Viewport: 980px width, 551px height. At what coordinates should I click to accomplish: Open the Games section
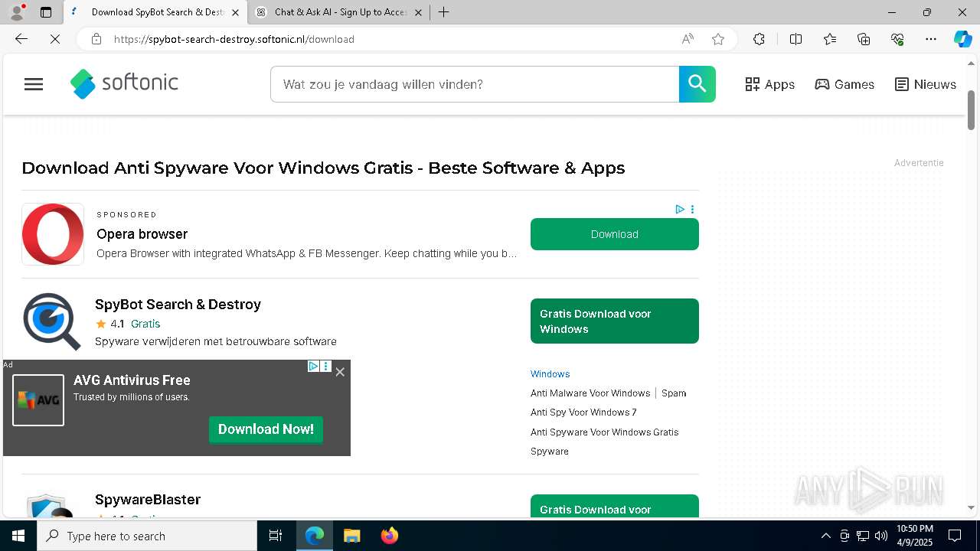[844, 84]
